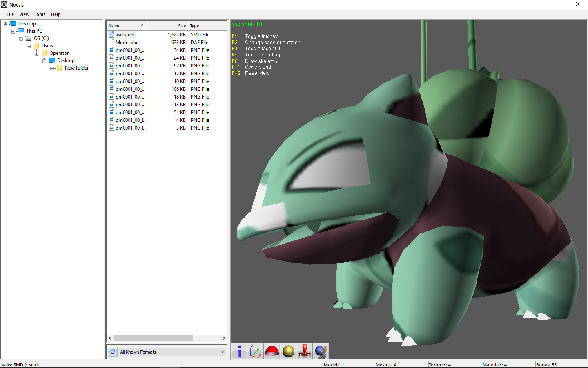Sort files by Name column header
The image size is (588, 368).
[x=127, y=26]
